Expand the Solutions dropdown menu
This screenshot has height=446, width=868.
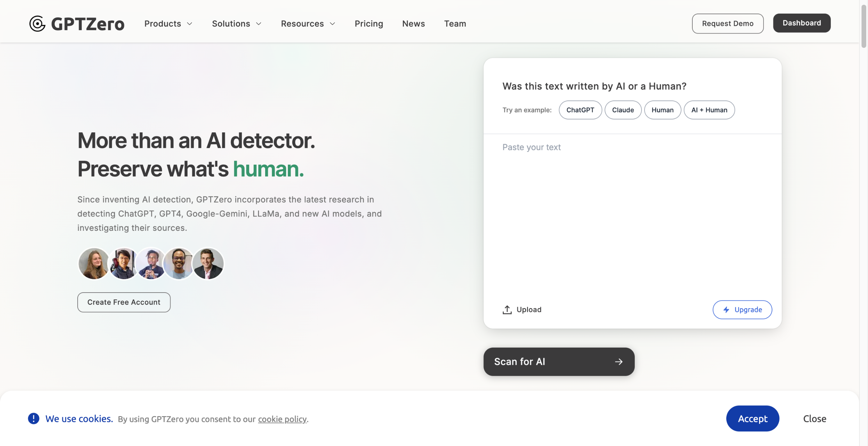(x=237, y=24)
